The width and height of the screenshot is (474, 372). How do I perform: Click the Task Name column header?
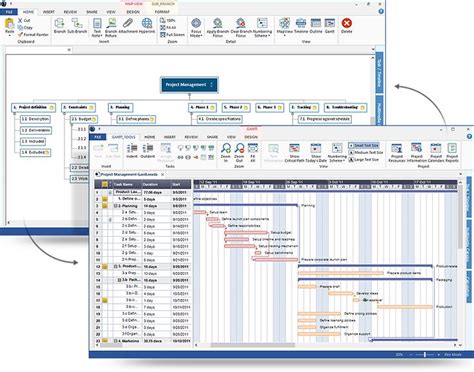[127, 184]
